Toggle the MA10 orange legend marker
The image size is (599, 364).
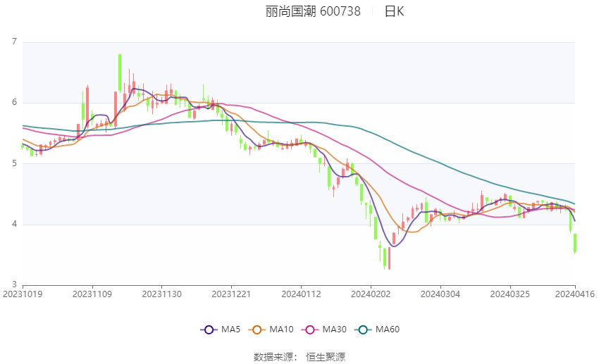[257, 329]
